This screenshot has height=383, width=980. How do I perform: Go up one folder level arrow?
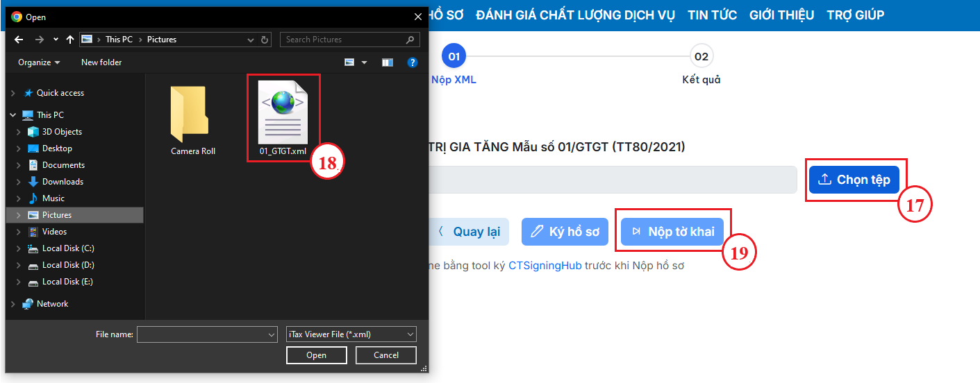click(x=69, y=40)
